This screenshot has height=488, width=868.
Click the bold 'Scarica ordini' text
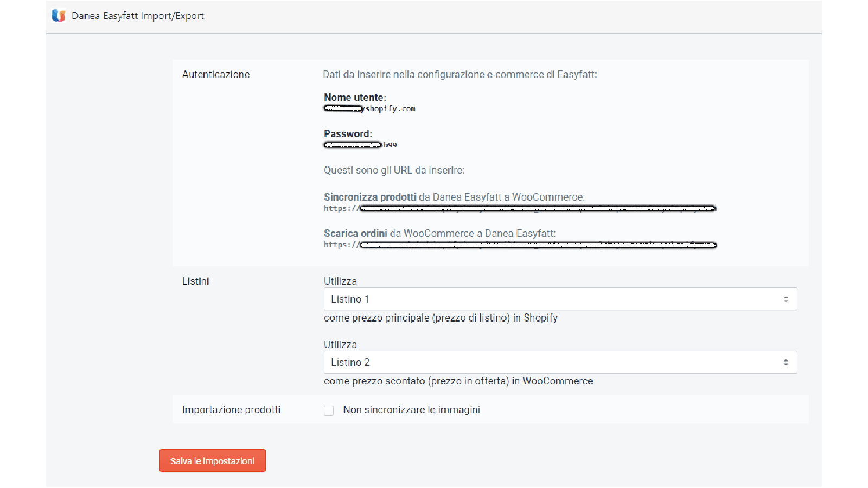coord(355,234)
